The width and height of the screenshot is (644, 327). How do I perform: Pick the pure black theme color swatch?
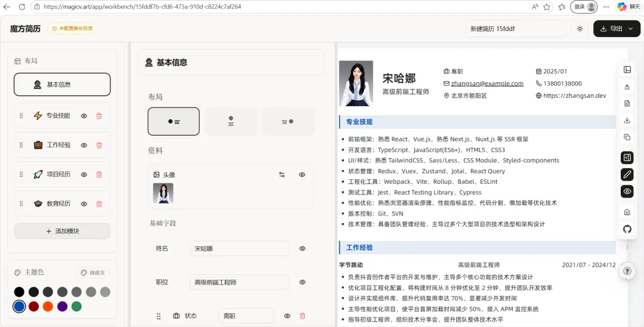coord(19,292)
